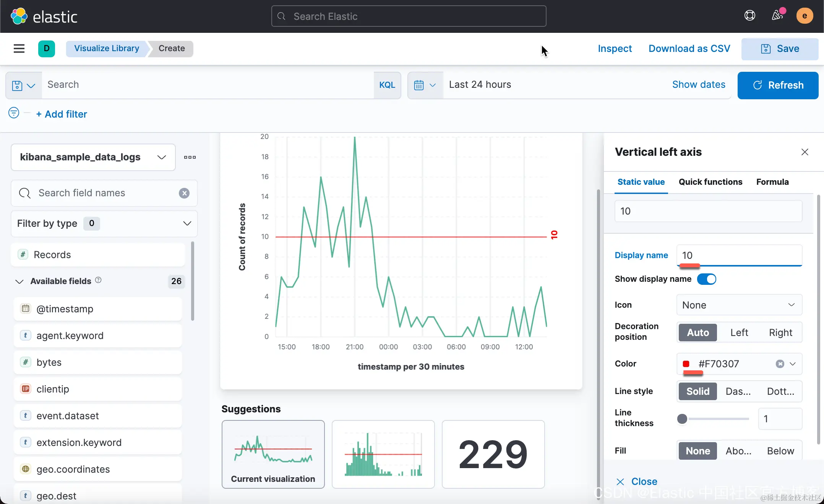
Task: Open the newsfeed celebration icon
Action: click(x=777, y=16)
